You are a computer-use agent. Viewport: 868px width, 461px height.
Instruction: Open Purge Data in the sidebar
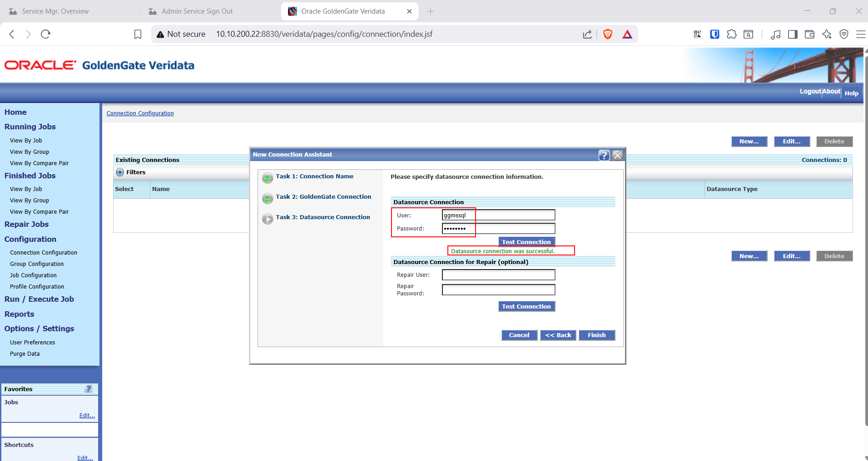click(x=25, y=354)
